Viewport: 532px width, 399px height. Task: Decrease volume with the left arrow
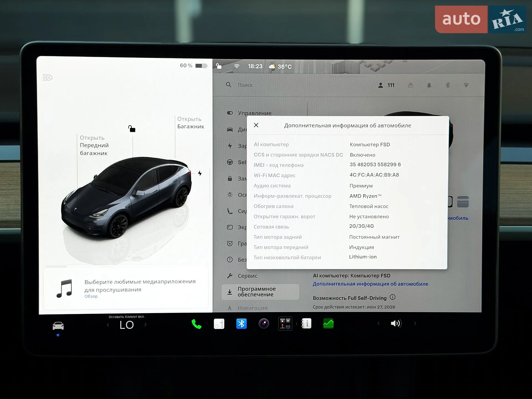[x=378, y=323]
